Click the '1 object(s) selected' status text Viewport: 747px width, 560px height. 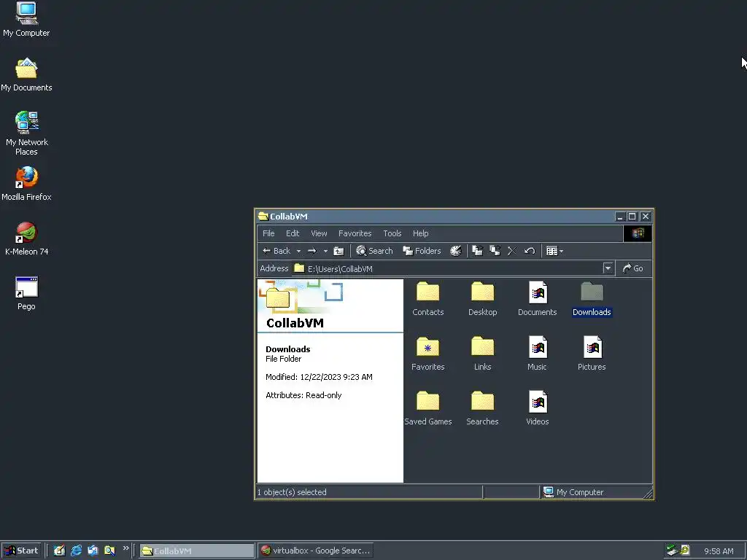tap(292, 492)
